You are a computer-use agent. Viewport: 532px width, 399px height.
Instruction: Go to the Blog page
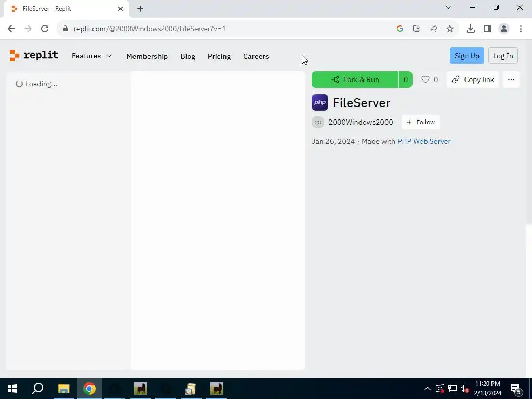(x=188, y=56)
